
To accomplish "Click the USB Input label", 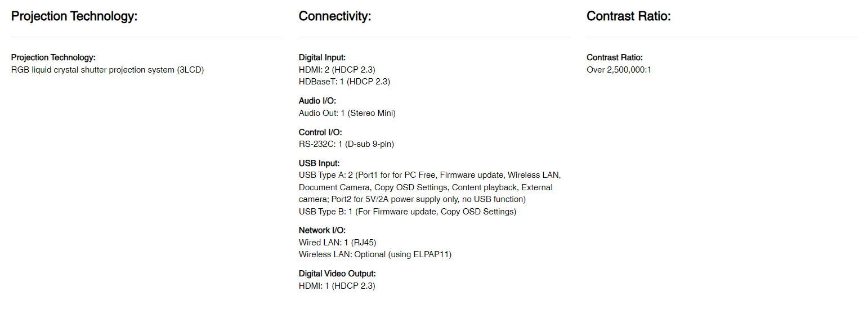I will [x=319, y=164].
